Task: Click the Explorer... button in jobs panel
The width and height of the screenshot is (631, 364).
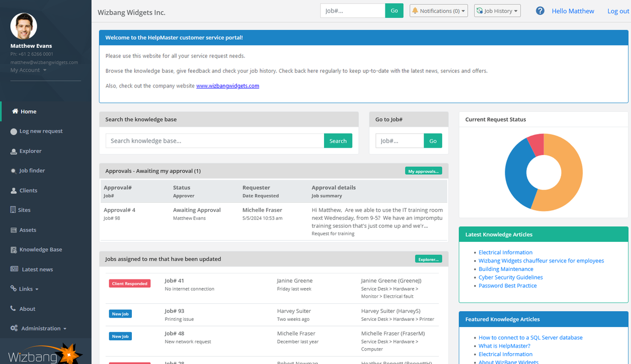Action: tap(429, 259)
